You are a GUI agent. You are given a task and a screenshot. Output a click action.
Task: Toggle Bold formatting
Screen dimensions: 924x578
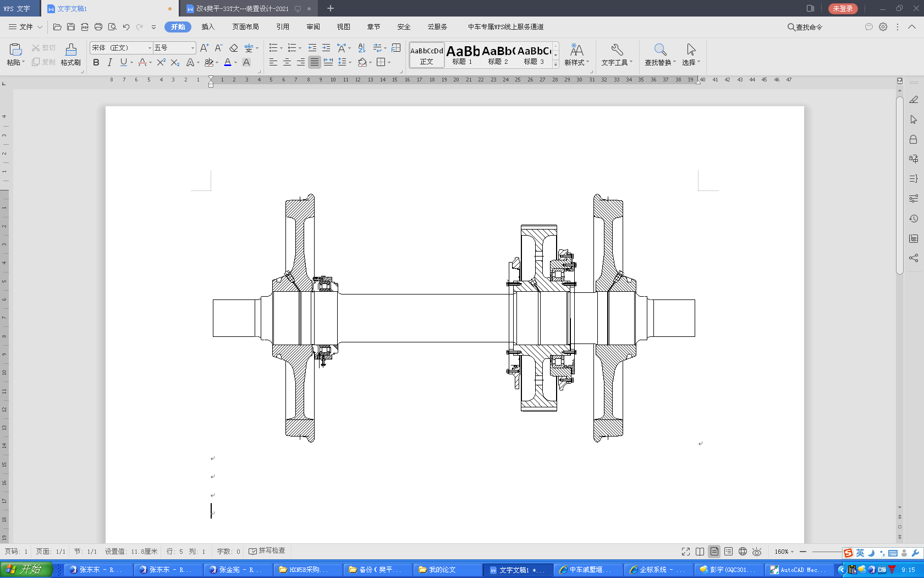96,62
